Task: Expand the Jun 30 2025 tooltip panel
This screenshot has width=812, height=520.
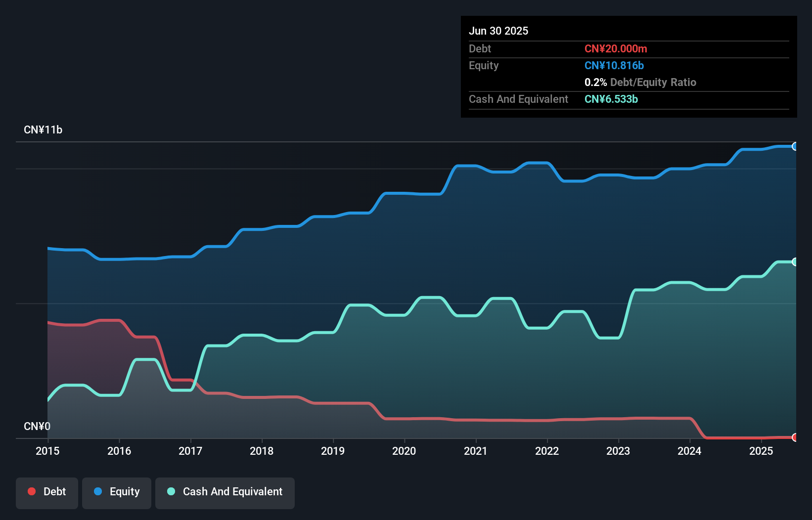Action: click(498, 31)
